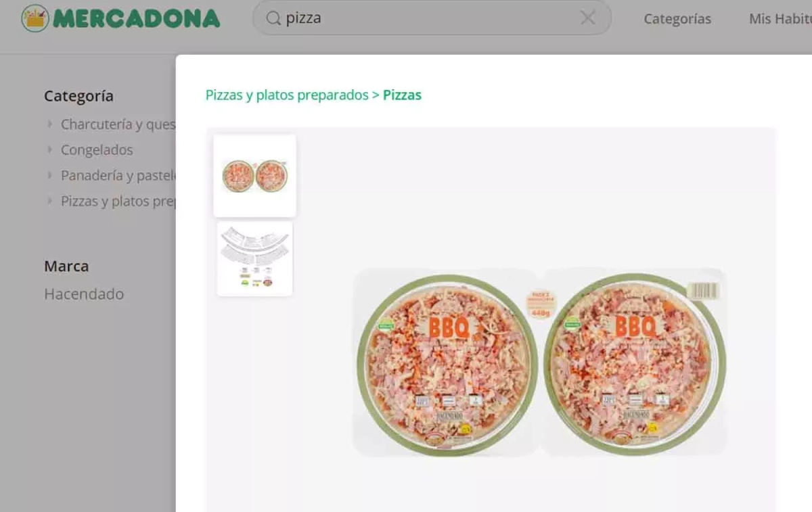
Task: Open Pizzas y platos preparados breadcrumb
Action: coord(287,95)
